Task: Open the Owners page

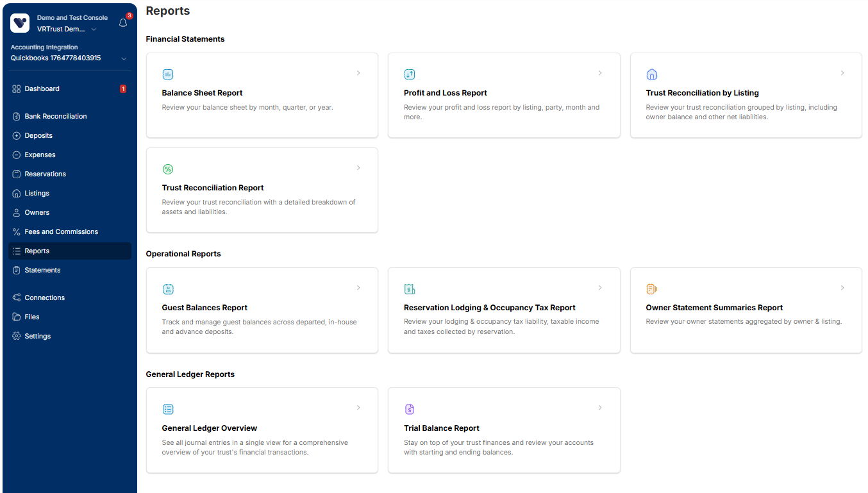Action: (x=70, y=213)
